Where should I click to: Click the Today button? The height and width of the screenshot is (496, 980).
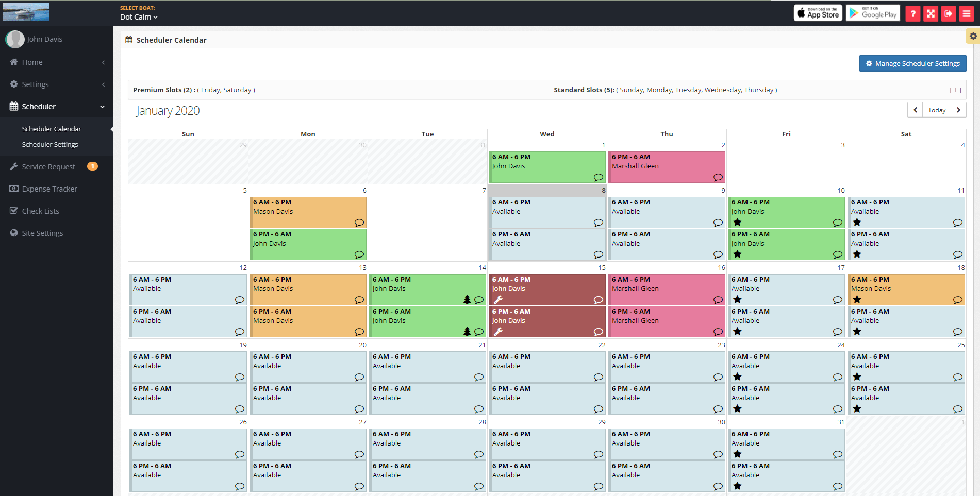click(x=937, y=110)
